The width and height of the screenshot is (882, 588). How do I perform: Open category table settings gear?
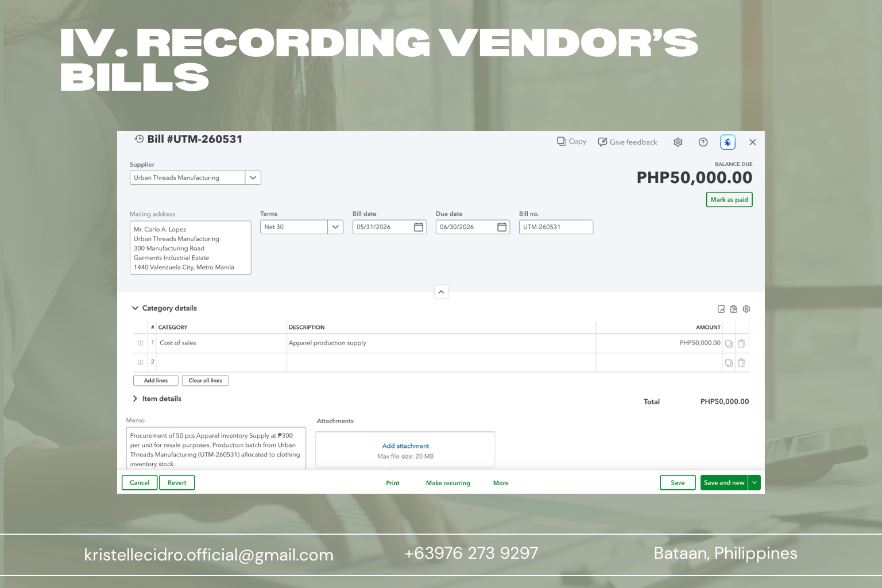point(746,309)
